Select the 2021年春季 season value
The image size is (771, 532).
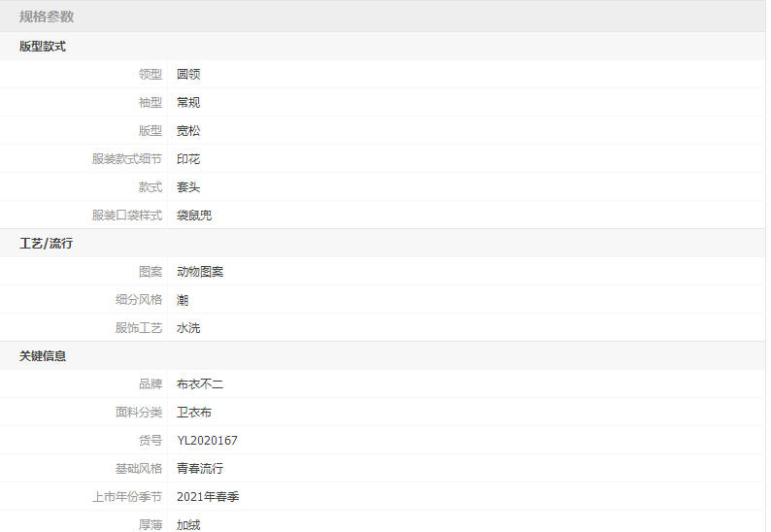point(208,496)
